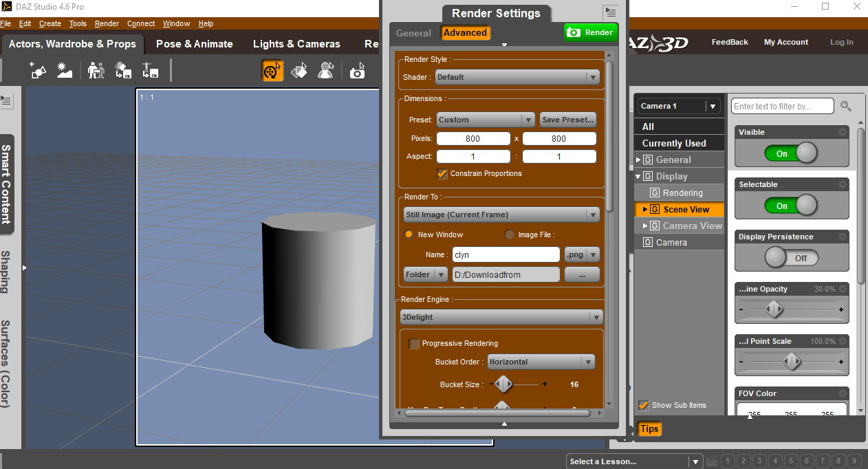This screenshot has width=868, height=469.
Task: Click the green Render button
Action: [x=591, y=32]
